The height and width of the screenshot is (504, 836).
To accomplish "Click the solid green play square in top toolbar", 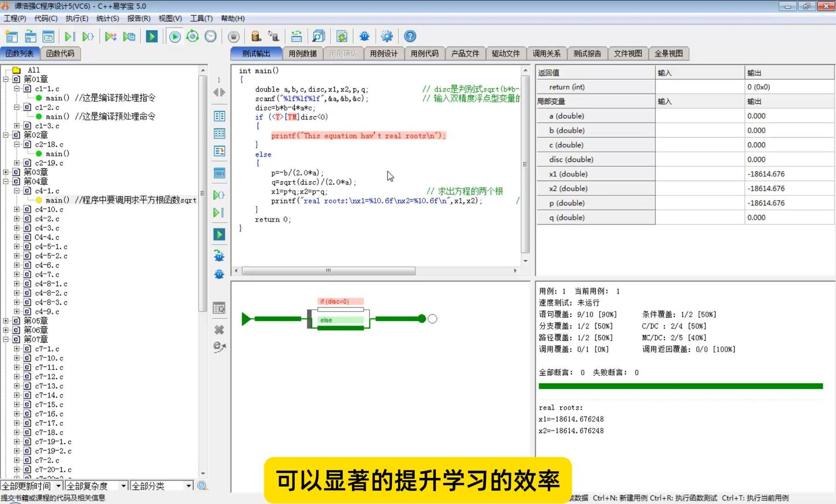I will click(152, 36).
